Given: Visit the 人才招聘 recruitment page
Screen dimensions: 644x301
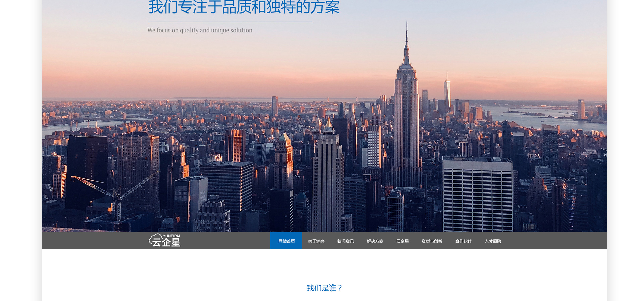Looking at the screenshot, I should 492,241.
